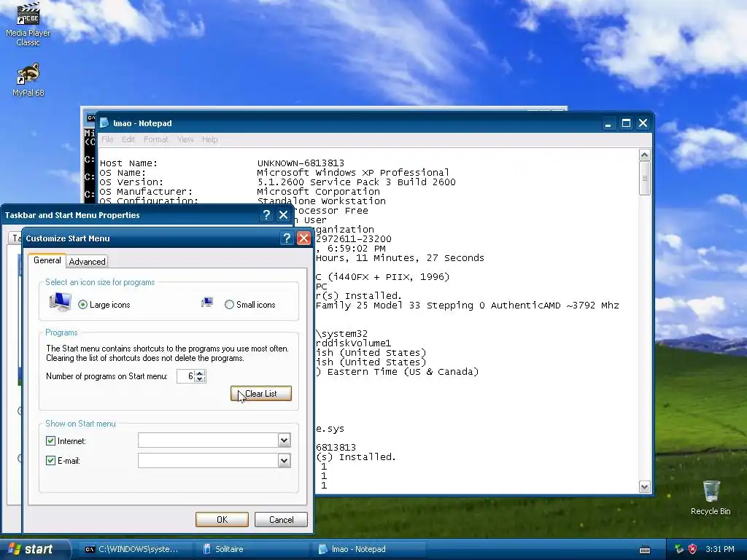This screenshot has width=747, height=560.
Task: Close the Customize Start Menu dialog
Action: [303, 238]
